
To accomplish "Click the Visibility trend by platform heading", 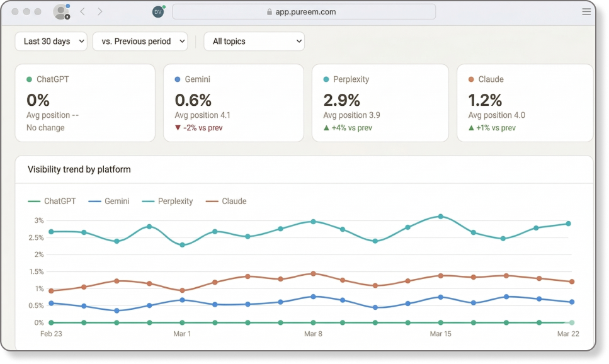I will pos(78,169).
